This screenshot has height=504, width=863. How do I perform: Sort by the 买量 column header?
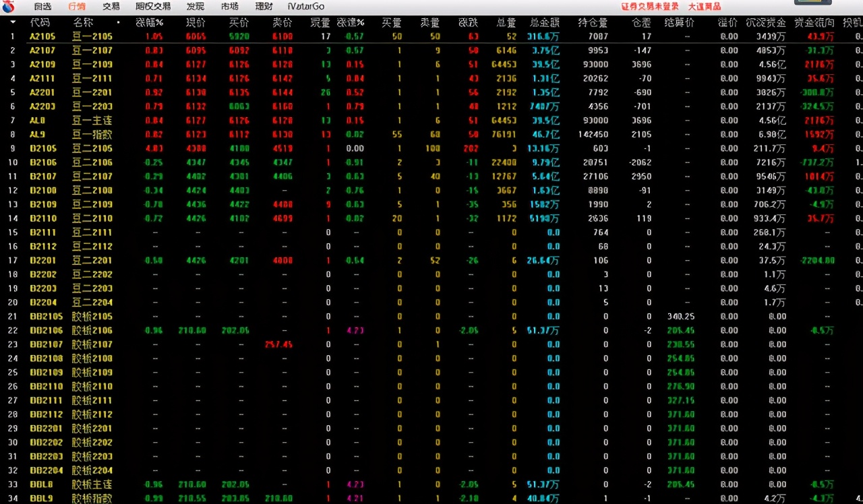click(392, 22)
